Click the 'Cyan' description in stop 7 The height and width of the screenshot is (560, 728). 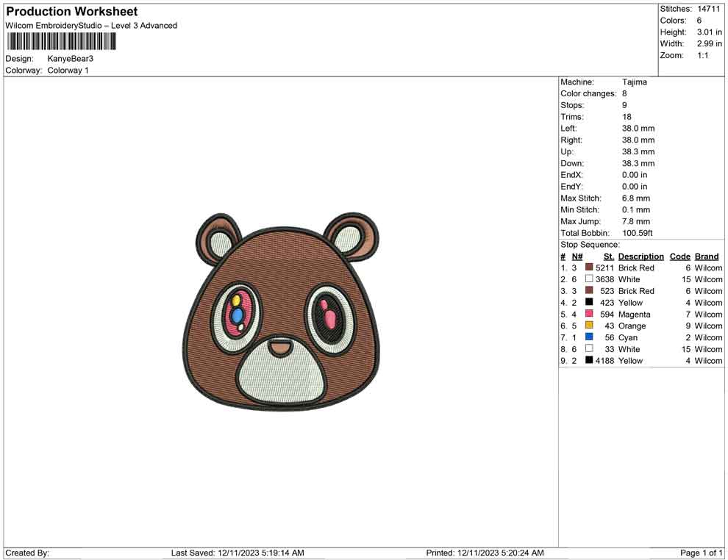coord(628,337)
